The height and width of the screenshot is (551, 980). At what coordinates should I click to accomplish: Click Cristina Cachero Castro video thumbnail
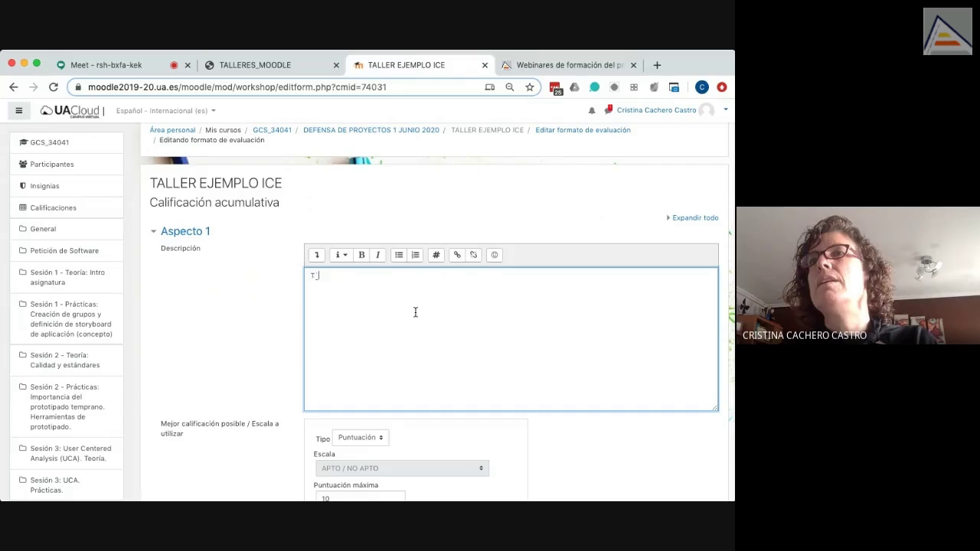(857, 275)
